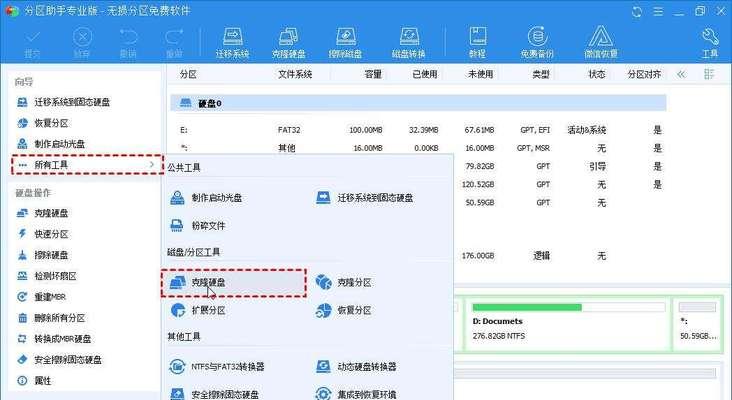
Task: Click the 重做 redo toolbar icon
Action: click(x=174, y=43)
